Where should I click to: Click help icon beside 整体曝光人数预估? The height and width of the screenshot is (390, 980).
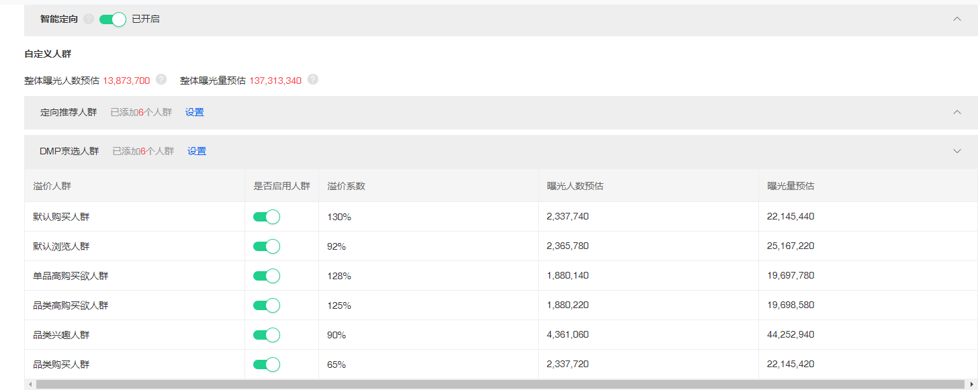click(x=161, y=80)
